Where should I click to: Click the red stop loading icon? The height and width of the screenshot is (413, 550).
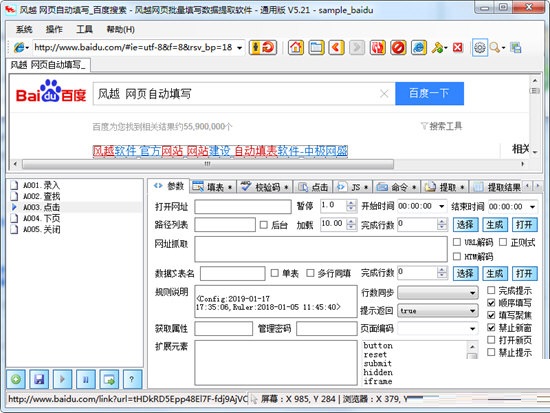click(x=398, y=47)
